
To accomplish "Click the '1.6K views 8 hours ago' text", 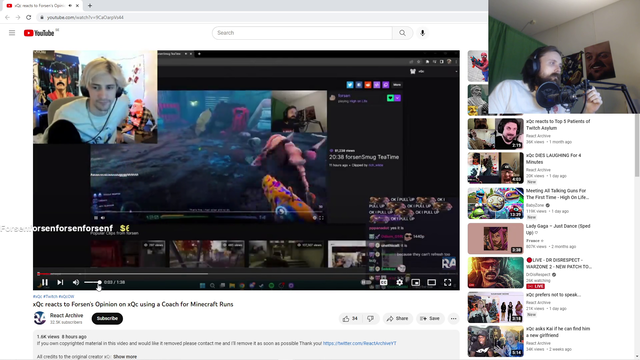I will (61, 337).
